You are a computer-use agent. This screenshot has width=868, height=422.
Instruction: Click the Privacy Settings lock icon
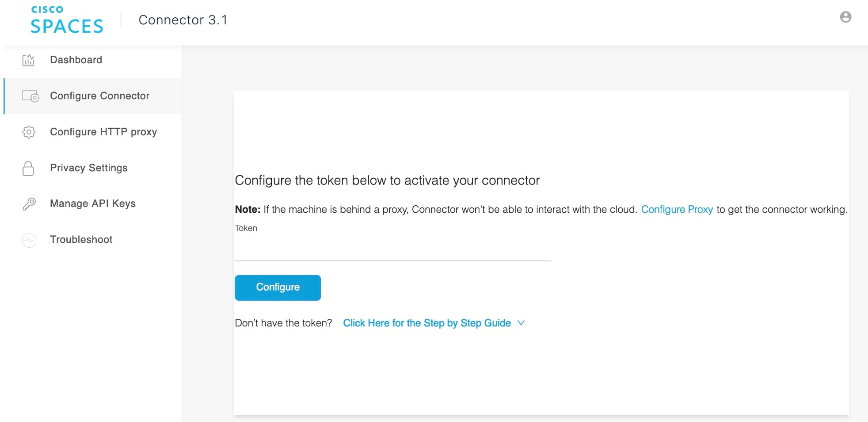coord(28,168)
